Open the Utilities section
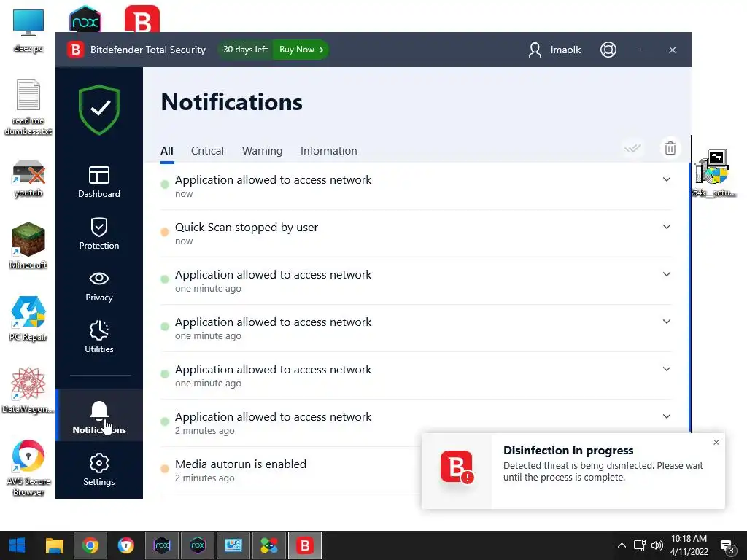Screen dimensions: 747x560 (99, 337)
